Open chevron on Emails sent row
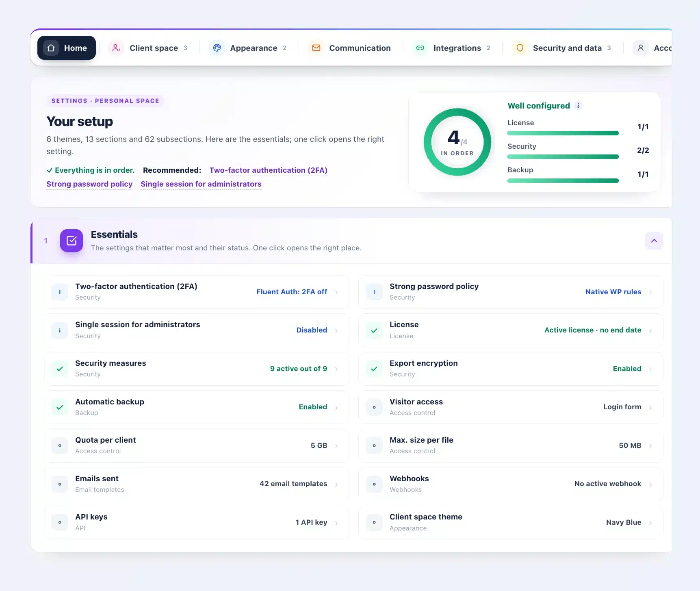The image size is (700, 591). click(336, 485)
